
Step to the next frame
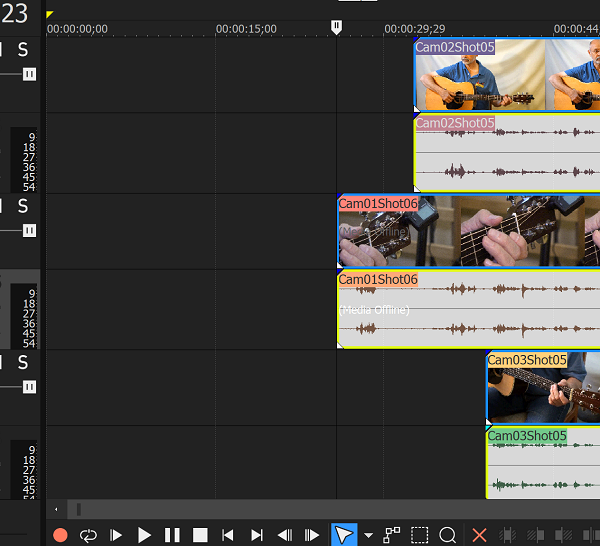tap(312, 535)
